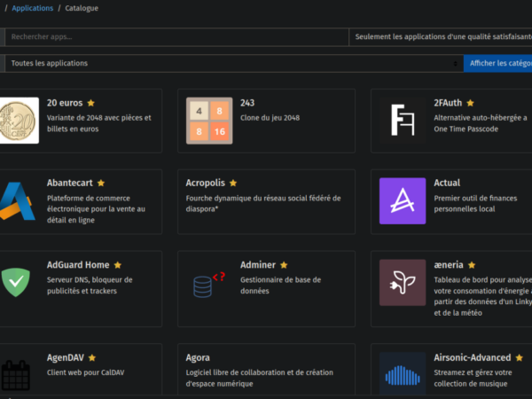Click the Adminer database icon
The height and width of the screenshot is (399, 532).
[207, 284]
